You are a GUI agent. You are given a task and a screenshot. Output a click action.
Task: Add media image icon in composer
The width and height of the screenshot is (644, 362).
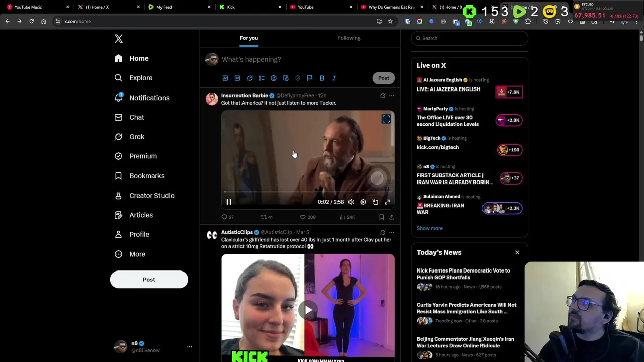point(225,78)
